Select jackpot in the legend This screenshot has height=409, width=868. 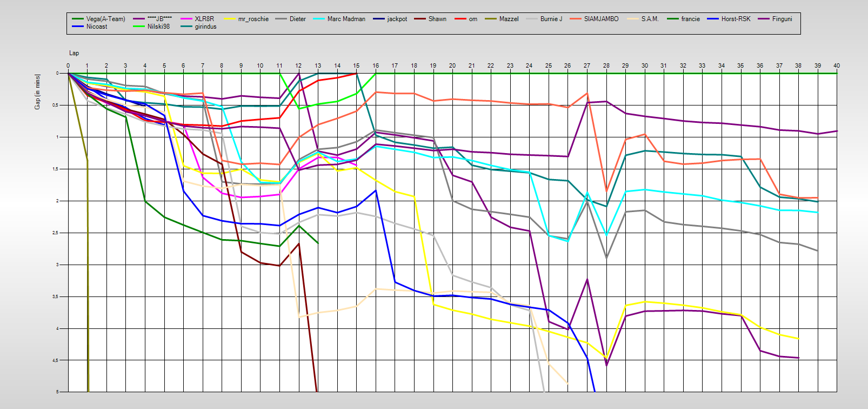point(397,19)
